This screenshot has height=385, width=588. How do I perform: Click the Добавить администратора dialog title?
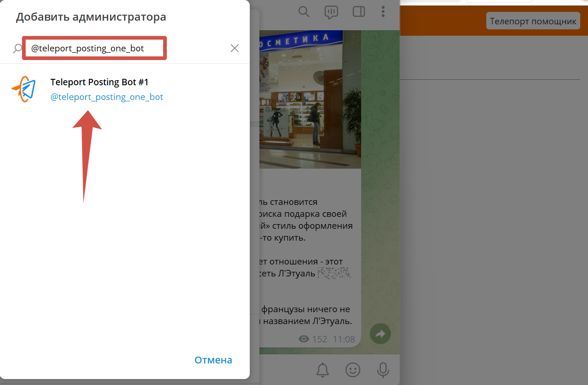point(91,17)
